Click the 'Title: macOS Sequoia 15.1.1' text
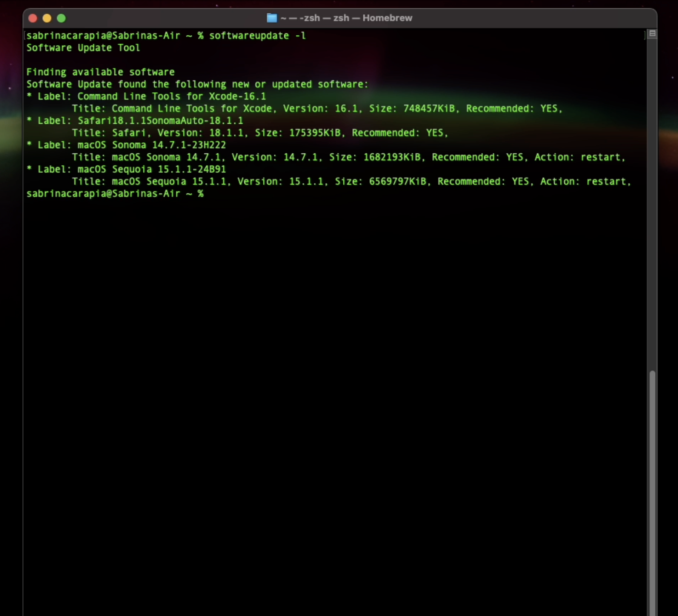This screenshot has width=678, height=616. point(152,181)
